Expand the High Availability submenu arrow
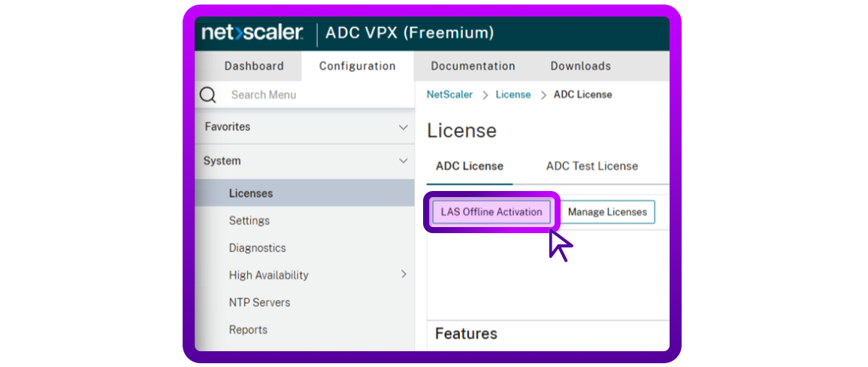The height and width of the screenshot is (367, 868). [404, 274]
